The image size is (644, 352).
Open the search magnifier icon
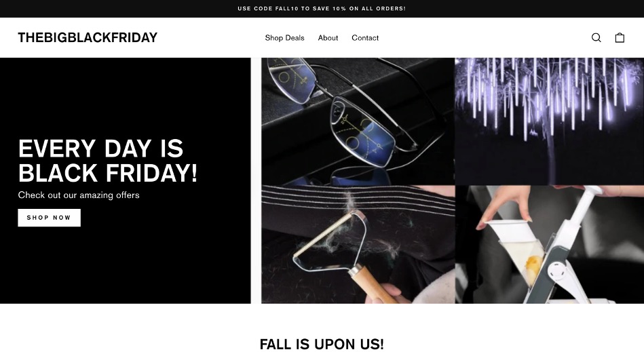click(x=596, y=38)
